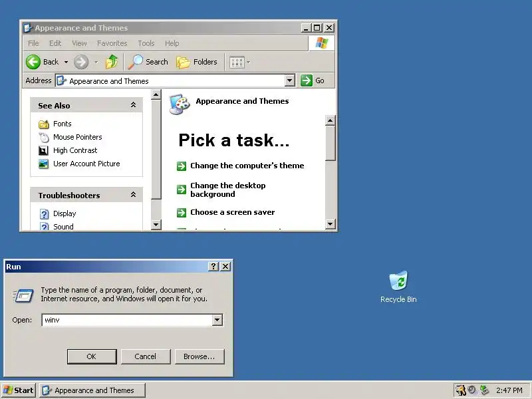Open the Views dropdown arrow
Viewport: 532px width, 399px height.
248,62
